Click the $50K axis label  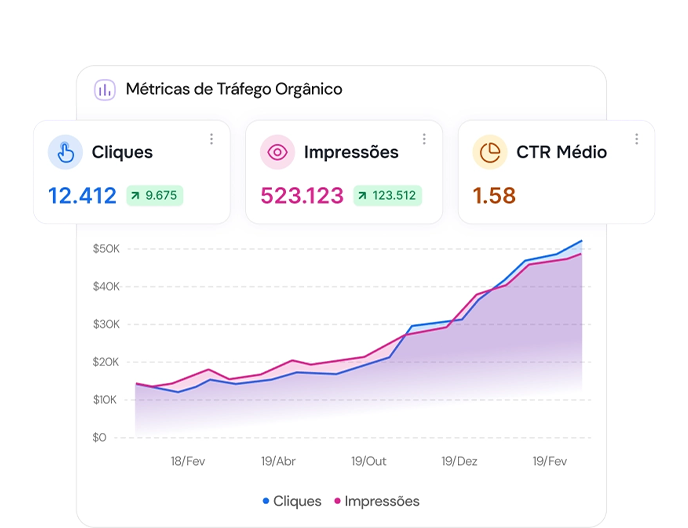[106, 248]
